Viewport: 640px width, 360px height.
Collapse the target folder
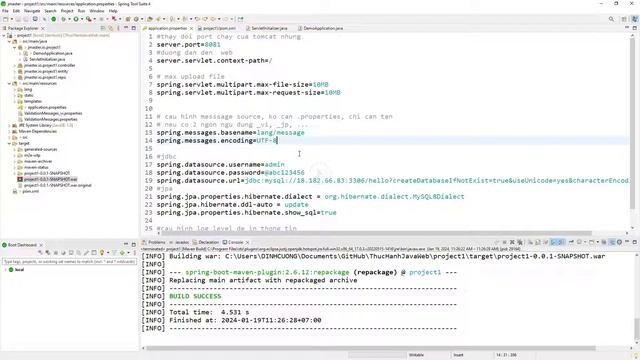[9, 143]
